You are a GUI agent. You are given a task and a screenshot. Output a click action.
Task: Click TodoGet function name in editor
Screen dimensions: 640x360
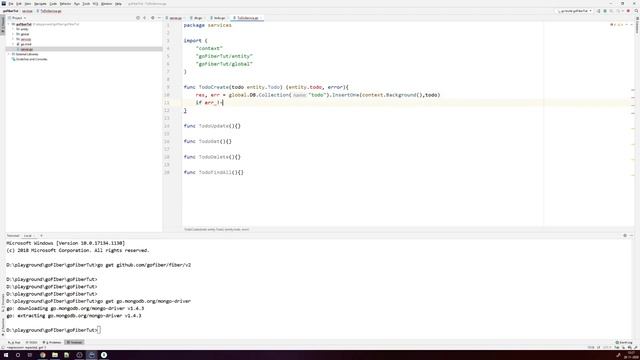tap(209, 142)
